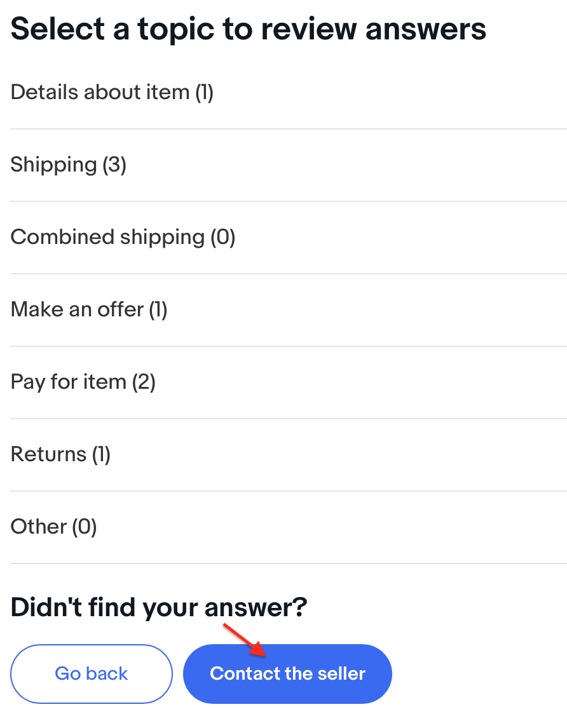This screenshot has height=728, width=567.
Task: Click the "Select a topic to review answers" heading
Action: coord(249,29)
